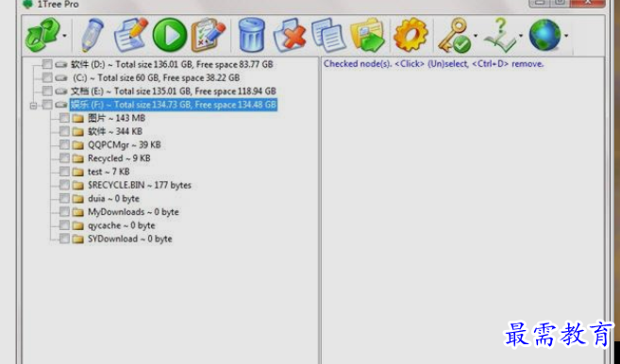Check the box for 软件 344 KB folder
Image resolution: width=620 pixels, height=364 pixels.
(64, 131)
